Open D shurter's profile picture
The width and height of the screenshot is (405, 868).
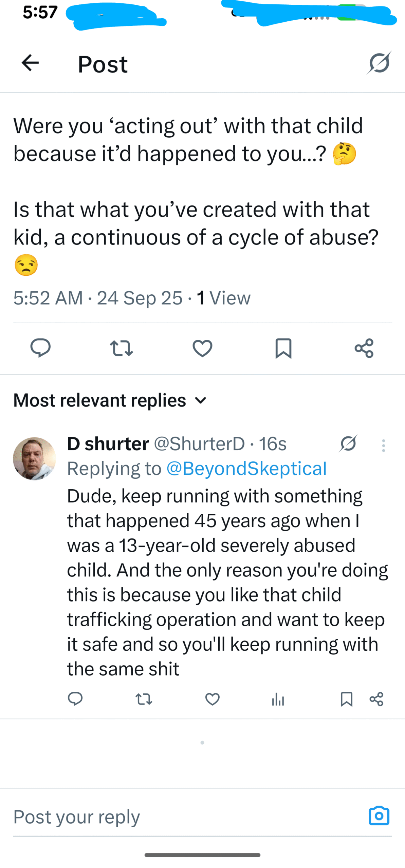(34, 458)
